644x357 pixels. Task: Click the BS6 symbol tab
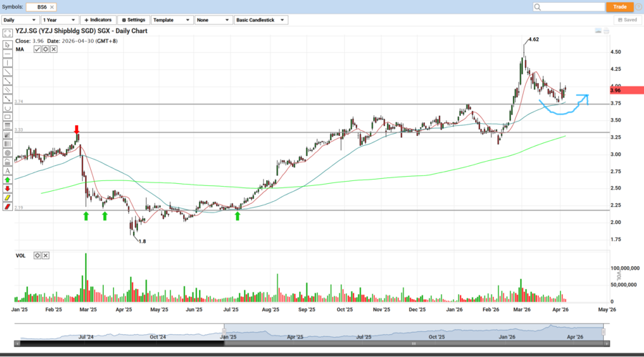42,6
